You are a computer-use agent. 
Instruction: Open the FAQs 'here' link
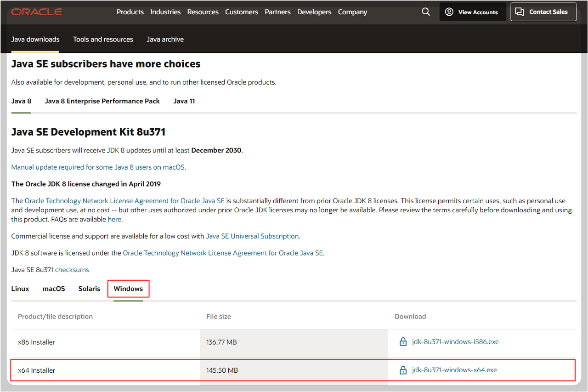(114, 219)
